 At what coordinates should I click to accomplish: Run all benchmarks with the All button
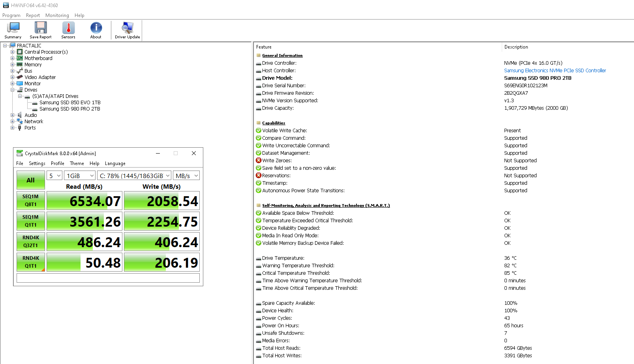(x=31, y=180)
